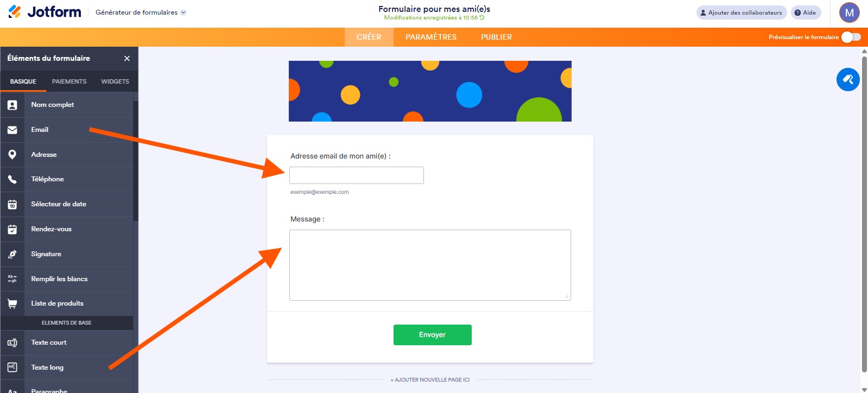Image resolution: width=868 pixels, height=393 pixels.
Task: Open the PARAMÈTRES tab
Action: [430, 37]
